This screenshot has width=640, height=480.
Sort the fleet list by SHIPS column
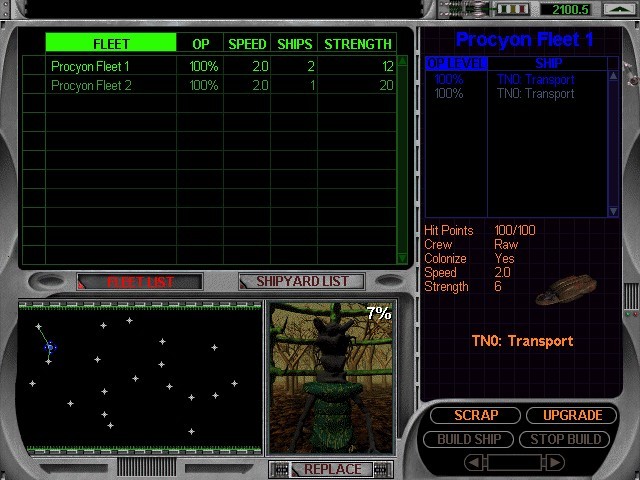point(294,43)
